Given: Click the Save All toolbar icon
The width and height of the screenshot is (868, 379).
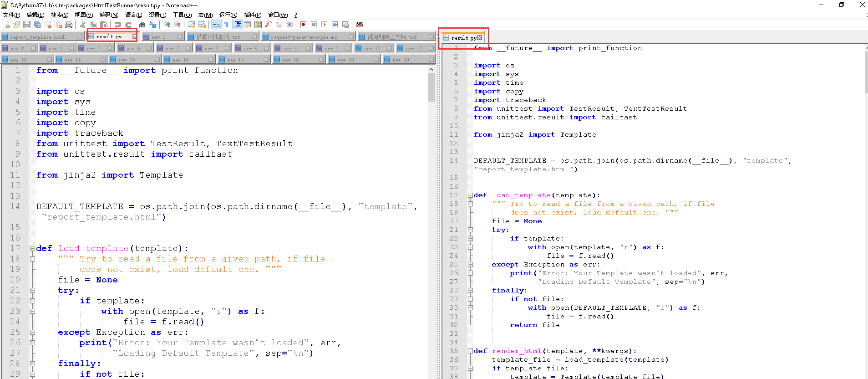Looking at the screenshot, I should (x=37, y=25).
